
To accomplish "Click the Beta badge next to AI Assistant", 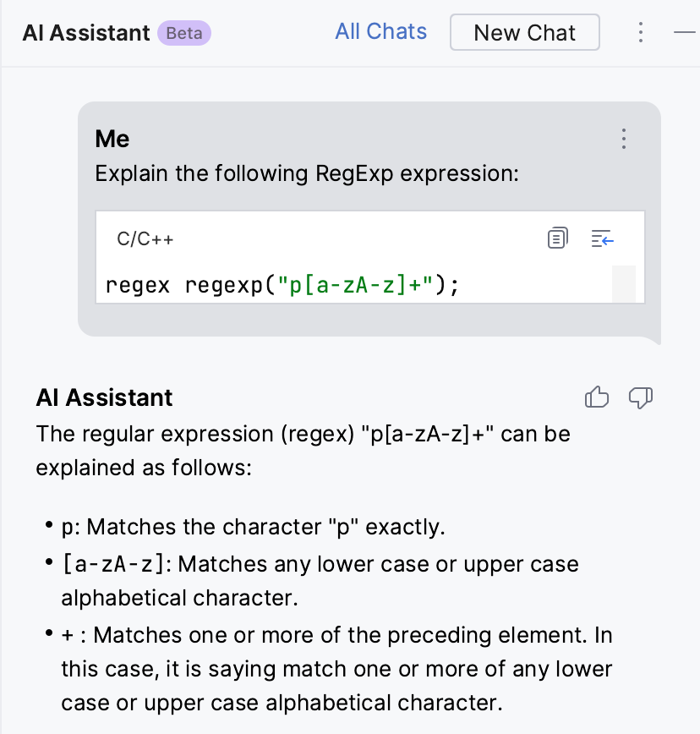I will click(x=184, y=33).
